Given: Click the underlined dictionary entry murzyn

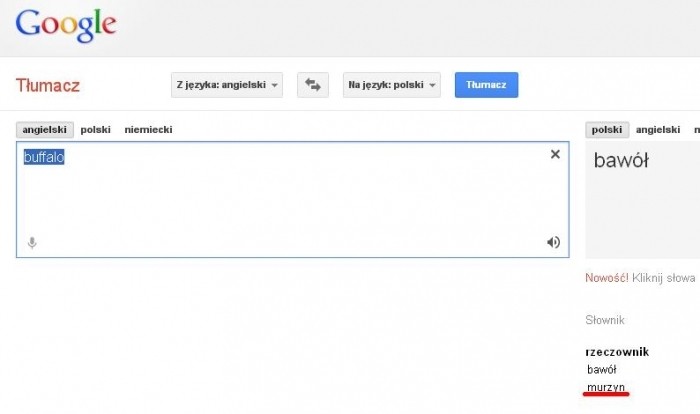Looking at the screenshot, I should 606,386.
